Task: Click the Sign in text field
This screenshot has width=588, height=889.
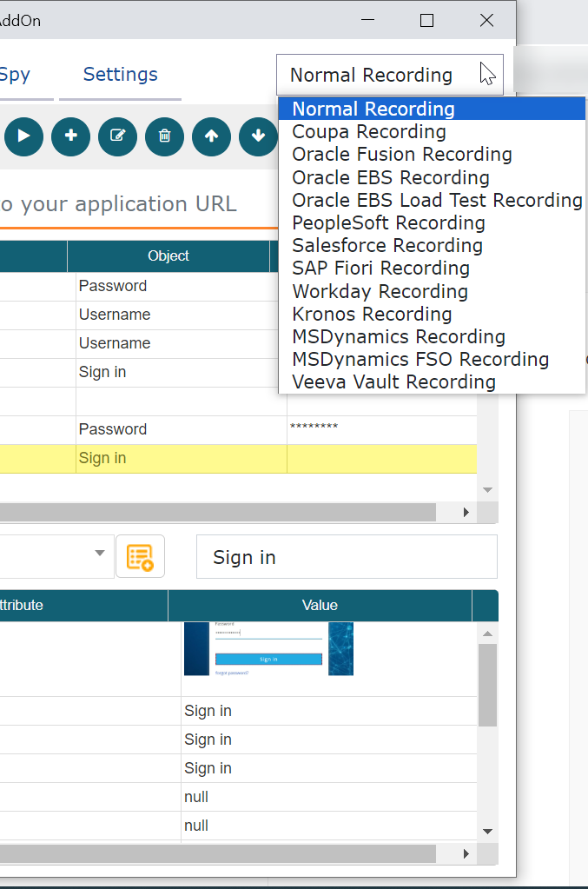Action: coord(347,557)
